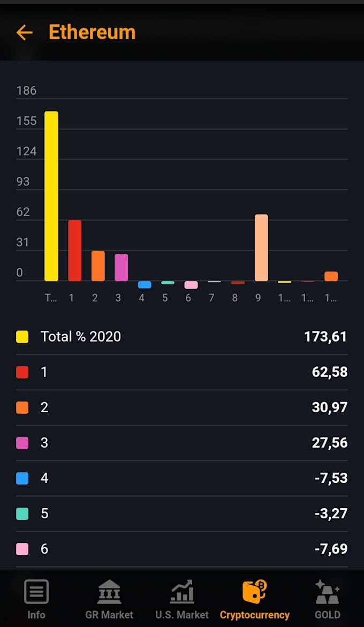364x627 pixels.
Task: Tap the yellow Total bar in chart
Action: click(51, 196)
